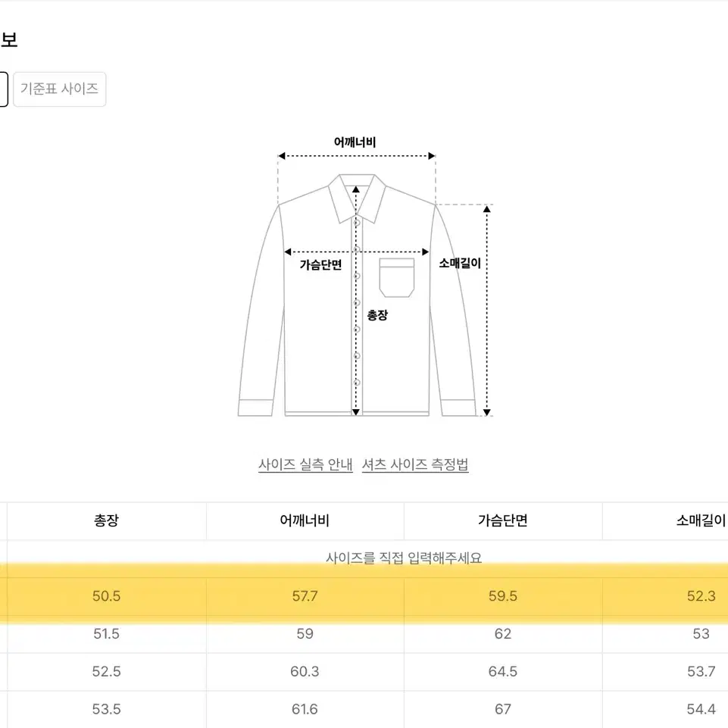Click the 총장 column header
The image size is (728, 728).
click(106, 521)
